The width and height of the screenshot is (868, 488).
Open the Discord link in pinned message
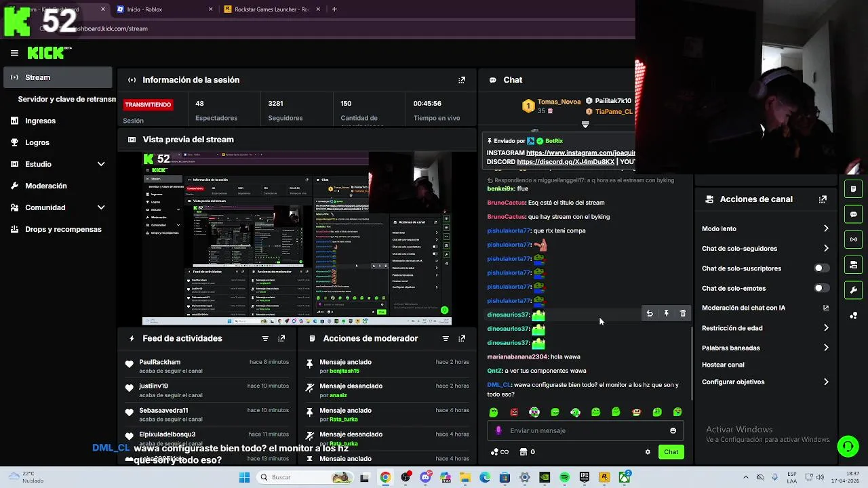[x=566, y=162]
